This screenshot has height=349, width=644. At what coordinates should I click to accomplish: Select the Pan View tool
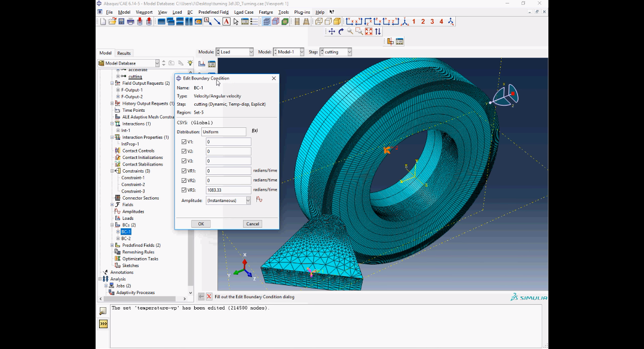tap(332, 31)
